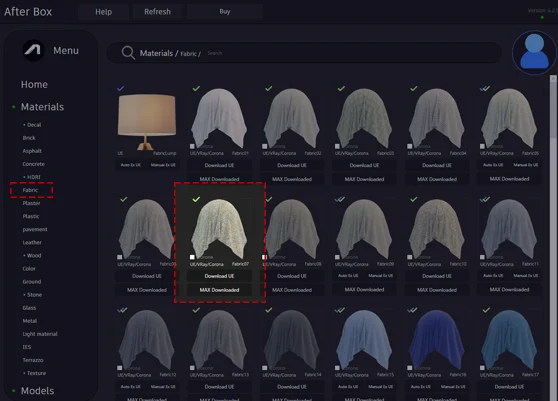Select the Fabric03 cloth thumbnail

(x=364, y=118)
